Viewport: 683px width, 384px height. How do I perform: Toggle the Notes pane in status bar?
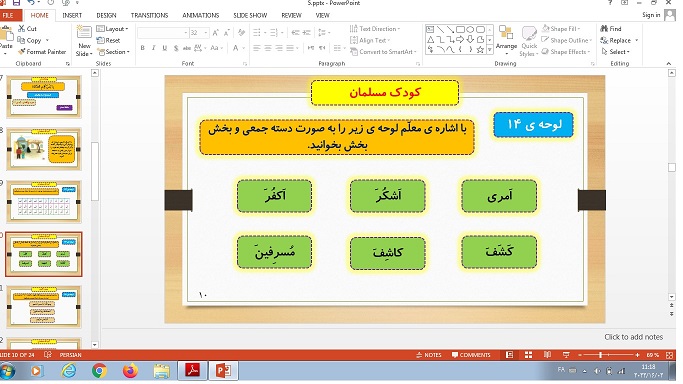click(429, 355)
